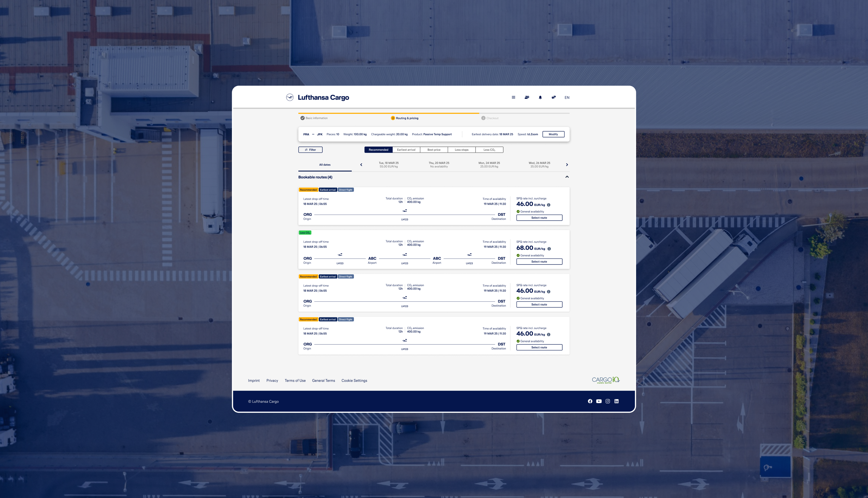Open the Instagram footer icon
This screenshot has height=498, width=868.
pos(608,401)
